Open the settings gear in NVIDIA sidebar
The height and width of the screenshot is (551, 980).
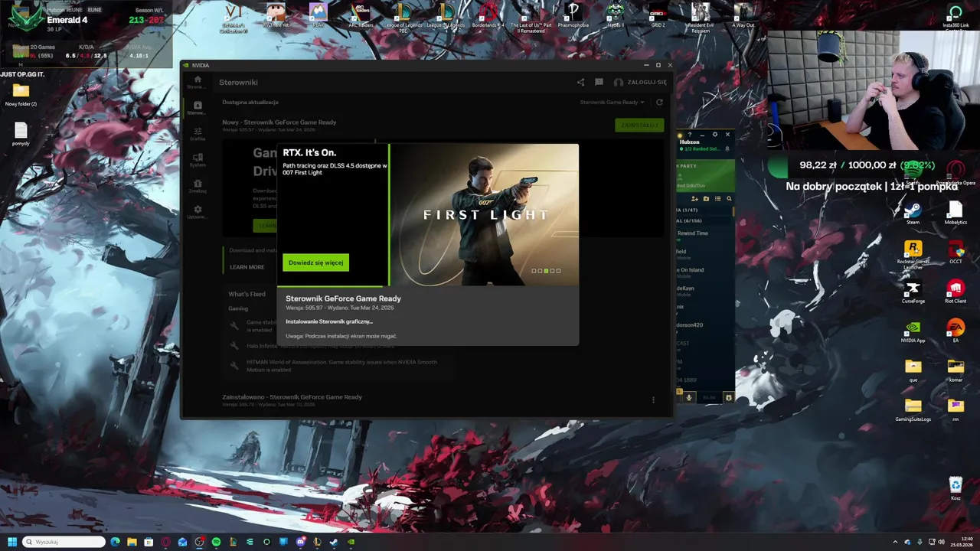198,212
